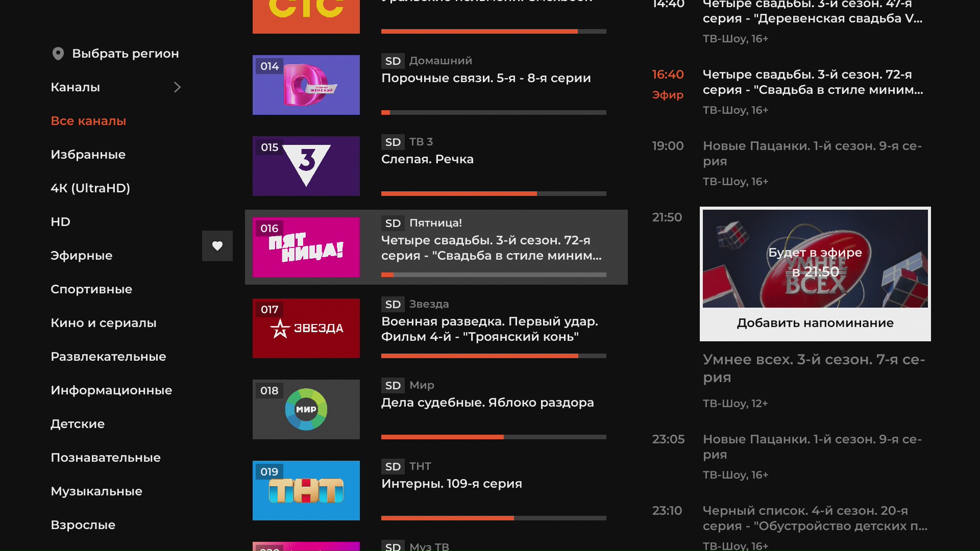Open the Детские channels category
Screen dimensions: 980x551
click(78, 424)
